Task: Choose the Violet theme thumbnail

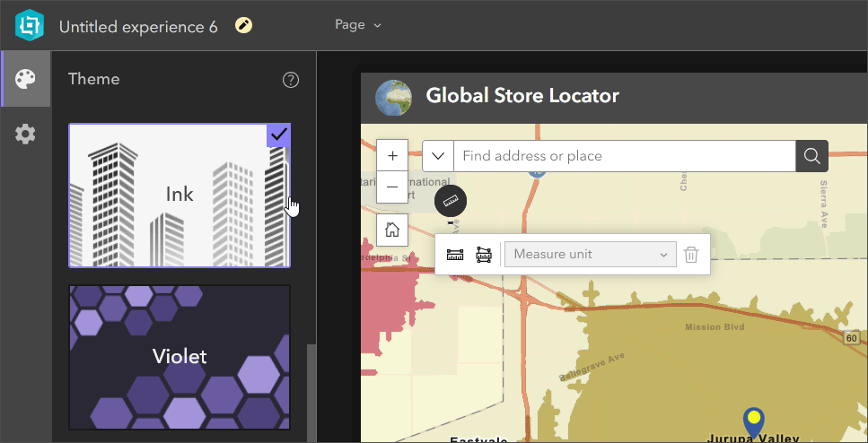Action: [180, 357]
